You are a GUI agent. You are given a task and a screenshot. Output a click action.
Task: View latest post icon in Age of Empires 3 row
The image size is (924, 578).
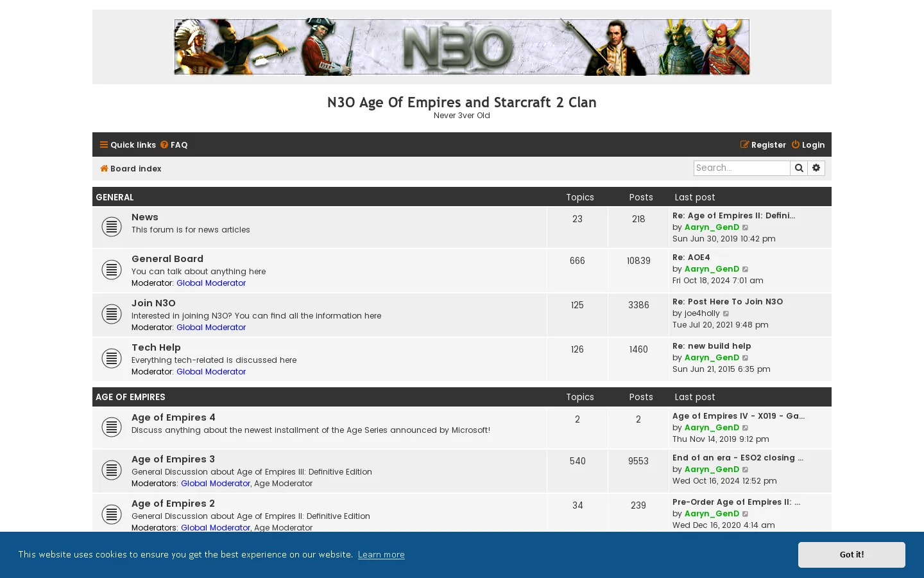click(x=746, y=469)
